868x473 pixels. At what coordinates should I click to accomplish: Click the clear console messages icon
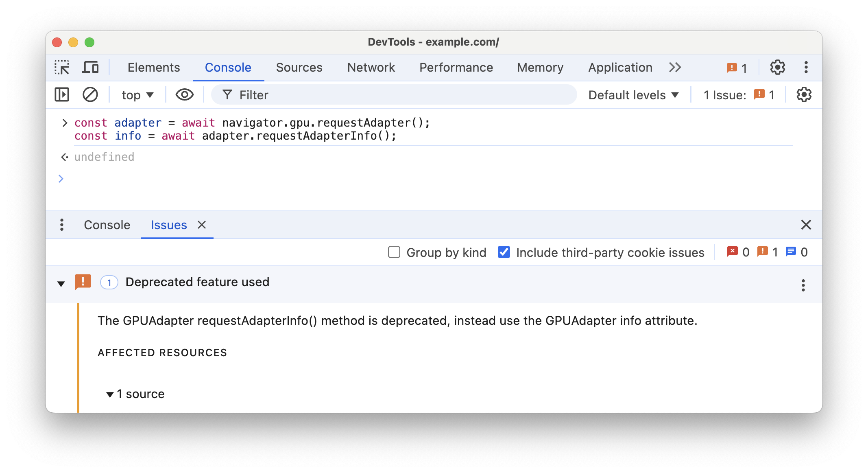click(89, 94)
